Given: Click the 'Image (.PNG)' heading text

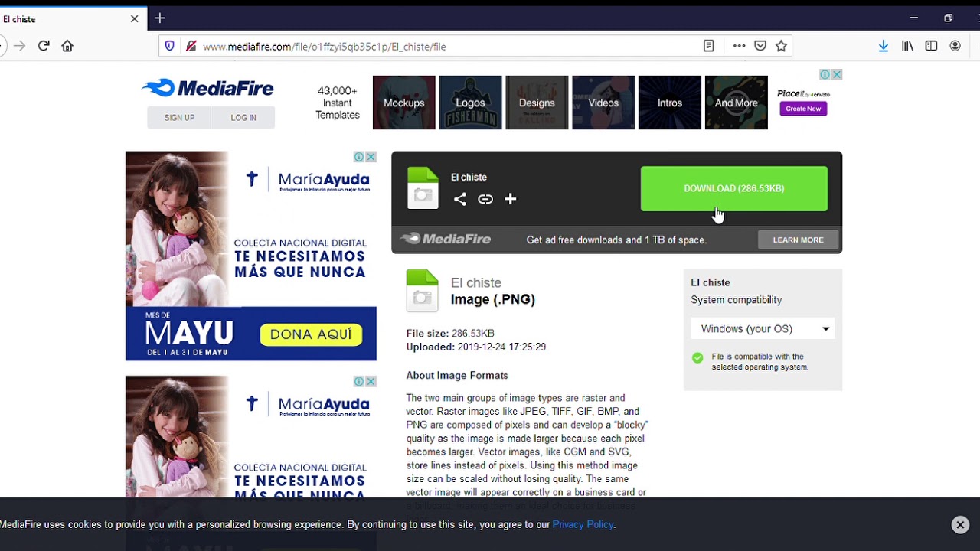Looking at the screenshot, I should (x=493, y=299).
